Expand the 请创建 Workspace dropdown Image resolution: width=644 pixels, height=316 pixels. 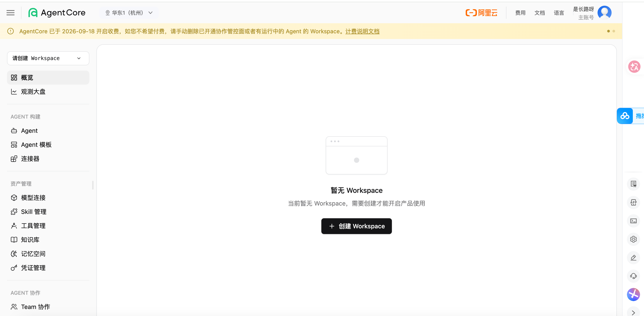tap(48, 58)
